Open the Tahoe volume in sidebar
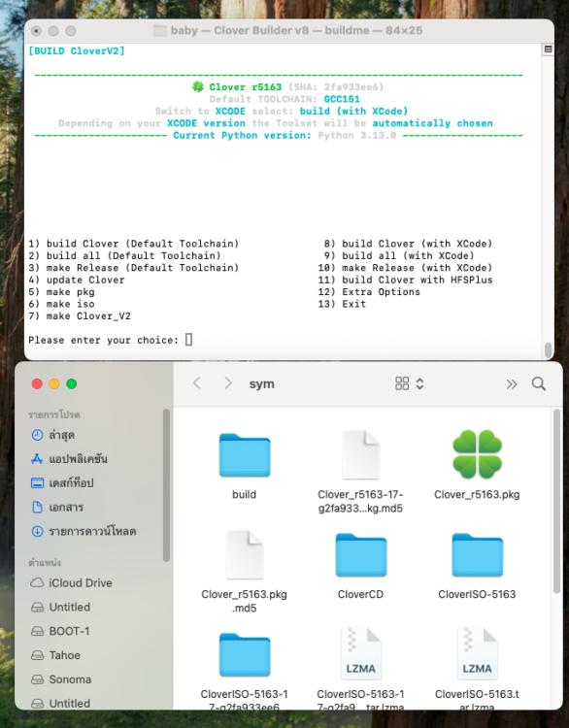Screen dimensions: 569x728 [x=64, y=655]
